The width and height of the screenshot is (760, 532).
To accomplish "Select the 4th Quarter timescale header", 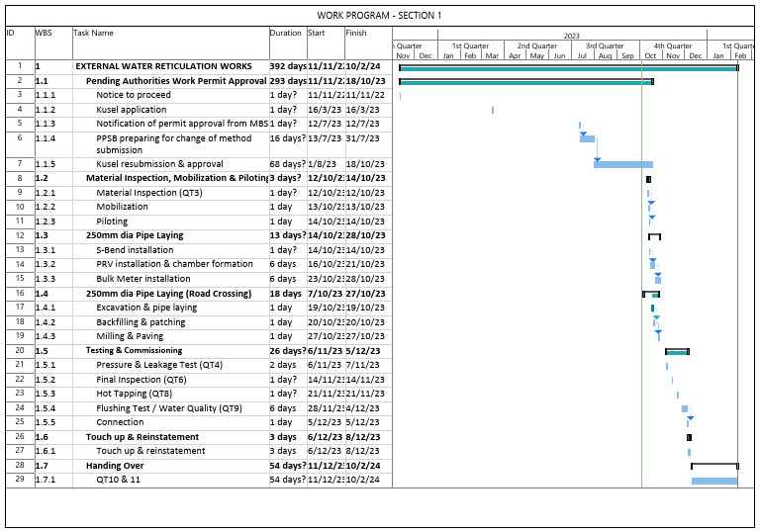I will (673, 46).
